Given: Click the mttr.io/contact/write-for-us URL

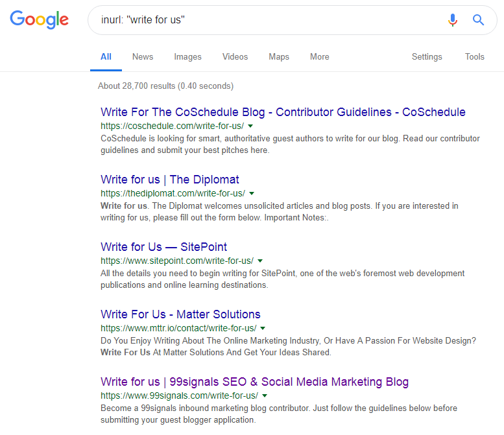Looking at the screenshot, I should tap(179, 328).
